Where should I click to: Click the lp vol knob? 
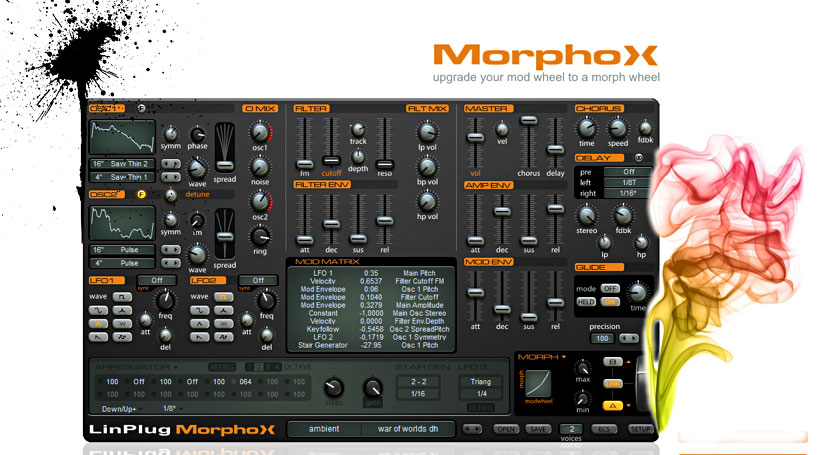(427, 132)
